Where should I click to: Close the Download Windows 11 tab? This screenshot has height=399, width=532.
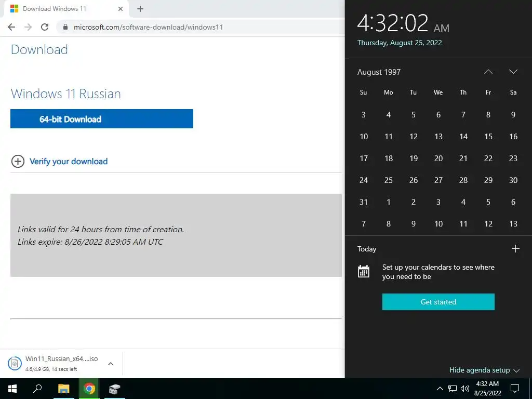121,9
